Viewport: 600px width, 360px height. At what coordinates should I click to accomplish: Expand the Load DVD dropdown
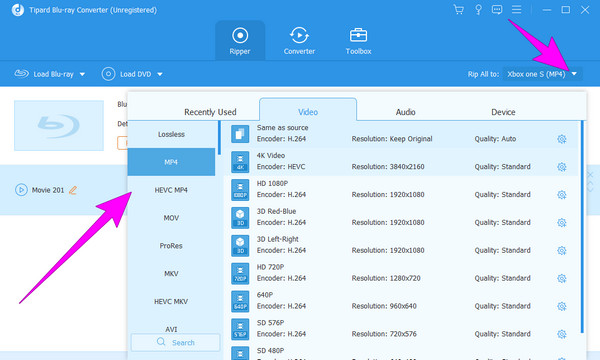coord(160,74)
